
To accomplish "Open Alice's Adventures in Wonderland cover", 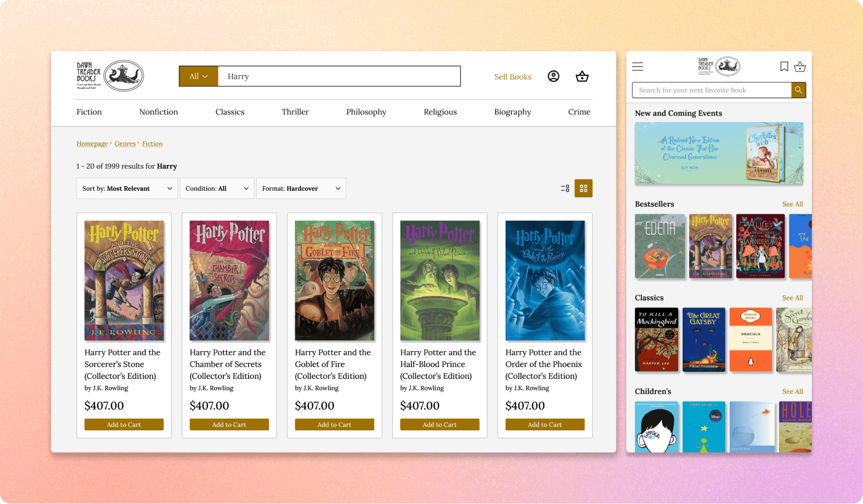I will click(760, 246).
